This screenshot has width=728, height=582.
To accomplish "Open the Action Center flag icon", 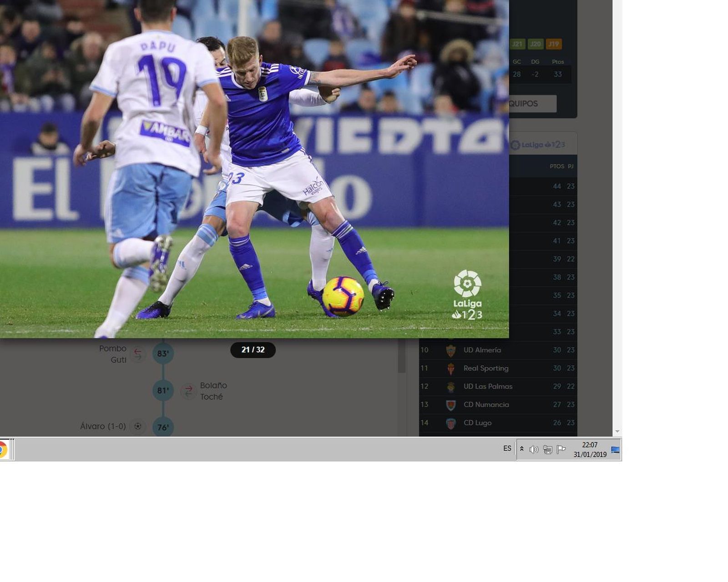I will pos(561,449).
